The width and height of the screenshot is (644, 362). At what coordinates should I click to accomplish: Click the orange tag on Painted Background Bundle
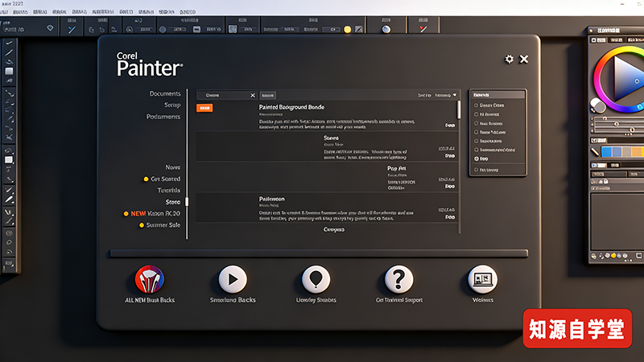[x=204, y=107]
